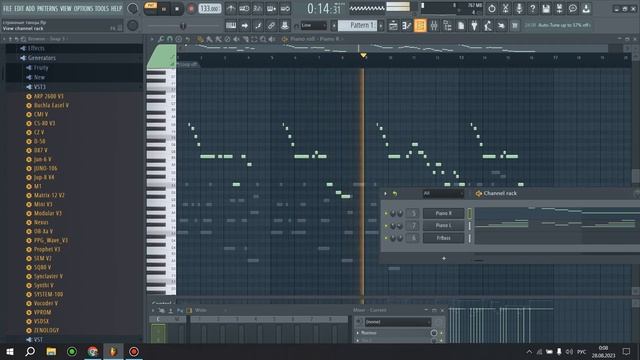This screenshot has width=640, height=360.
Task: Open the playlist view icon
Action: click(393, 26)
